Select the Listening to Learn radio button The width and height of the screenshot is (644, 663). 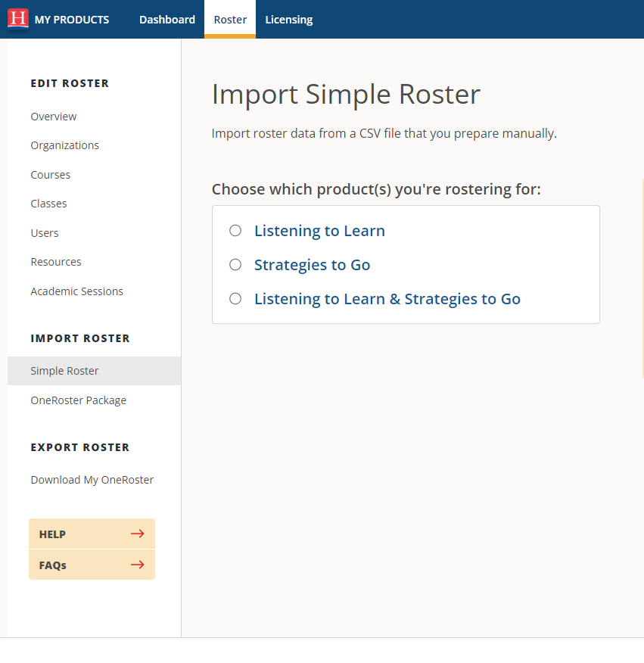pyautogui.click(x=235, y=231)
